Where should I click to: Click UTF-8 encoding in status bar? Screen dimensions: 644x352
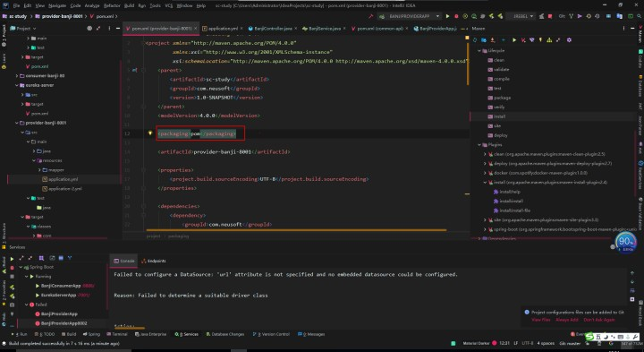(x=527, y=343)
